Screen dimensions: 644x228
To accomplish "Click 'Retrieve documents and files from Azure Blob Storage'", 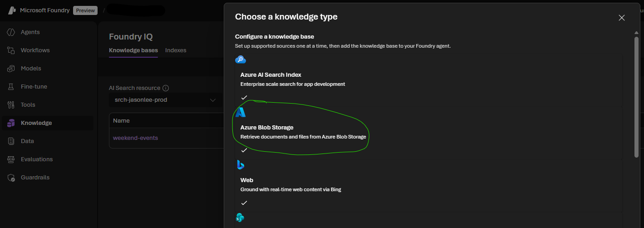I will (303, 137).
